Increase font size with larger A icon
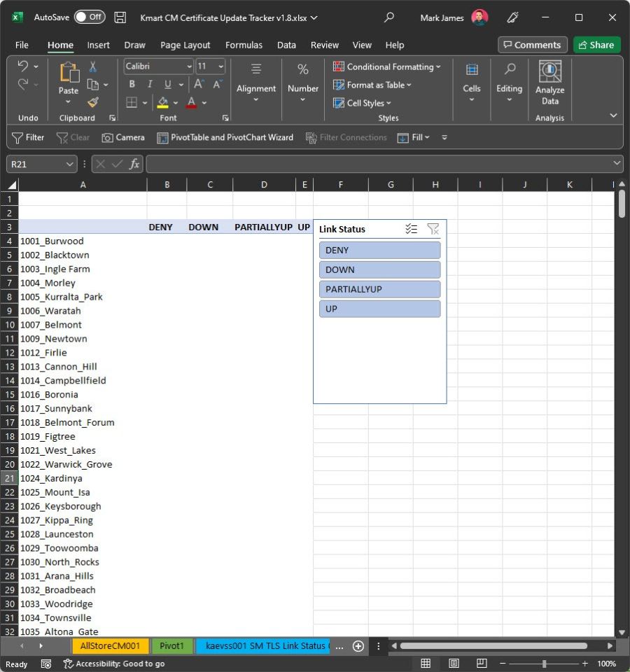 (x=198, y=84)
